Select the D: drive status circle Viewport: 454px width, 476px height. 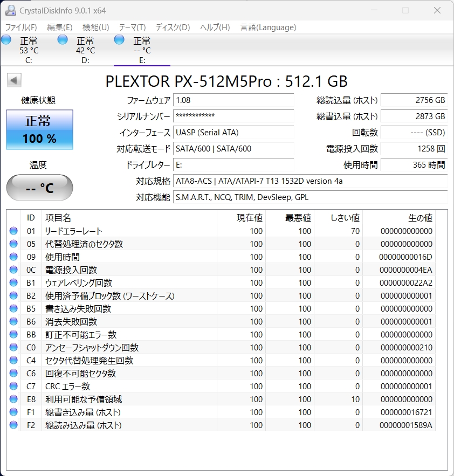click(63, 39)
